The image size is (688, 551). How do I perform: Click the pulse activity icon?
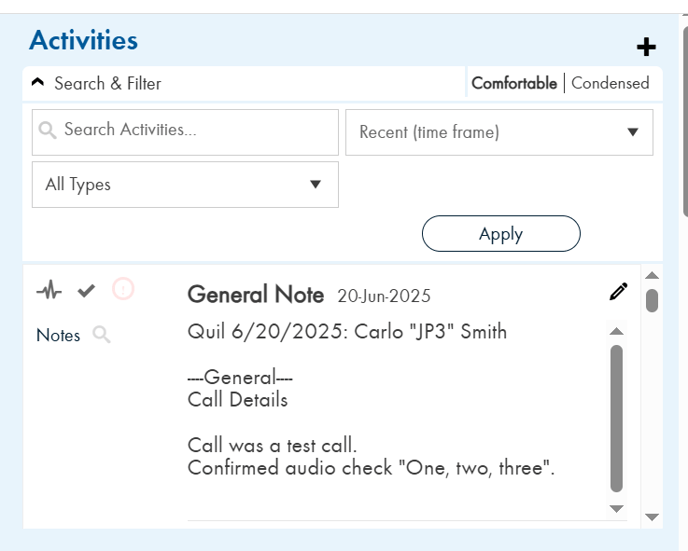[x=49, y=290]
